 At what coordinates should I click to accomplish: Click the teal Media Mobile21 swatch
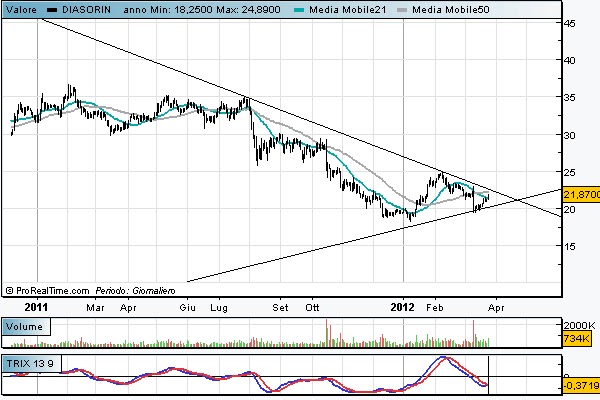click(x=299, y=10)
